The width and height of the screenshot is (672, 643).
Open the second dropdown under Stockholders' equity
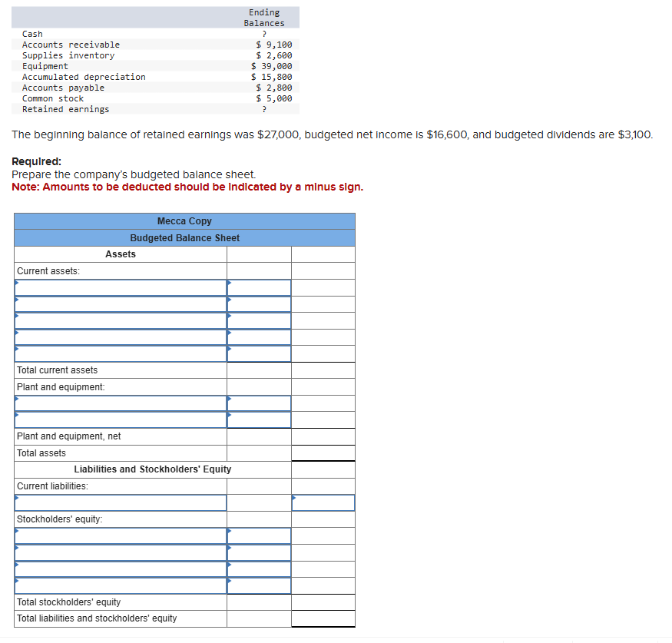(119, 552)
